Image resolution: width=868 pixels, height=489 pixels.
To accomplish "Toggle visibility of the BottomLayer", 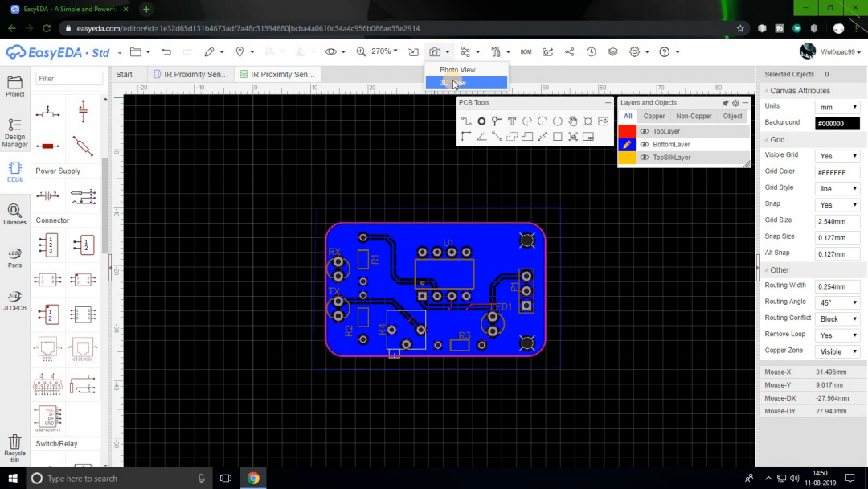I will (x=645, y=144).
